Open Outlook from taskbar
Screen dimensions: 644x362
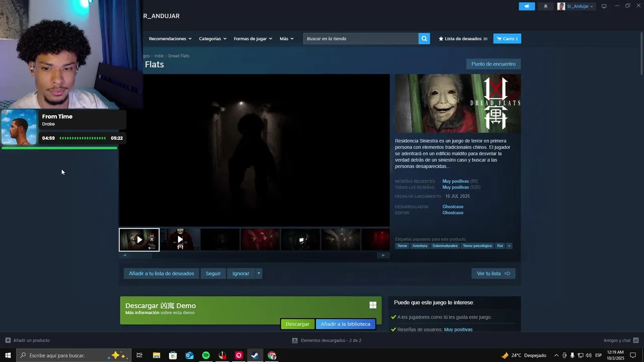[x=189, y=355]
